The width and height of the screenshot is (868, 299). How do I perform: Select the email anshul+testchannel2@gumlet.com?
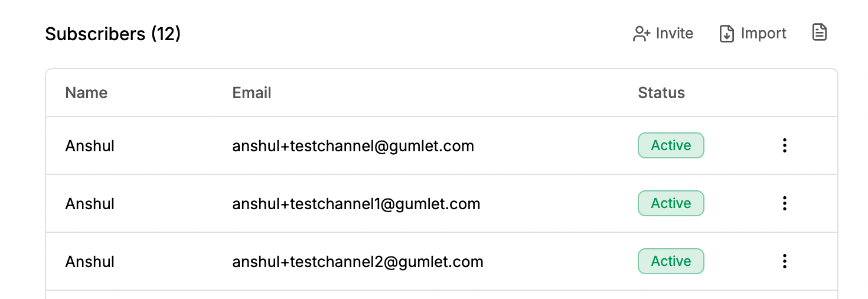pyautogui.click(x=358, y=262)
